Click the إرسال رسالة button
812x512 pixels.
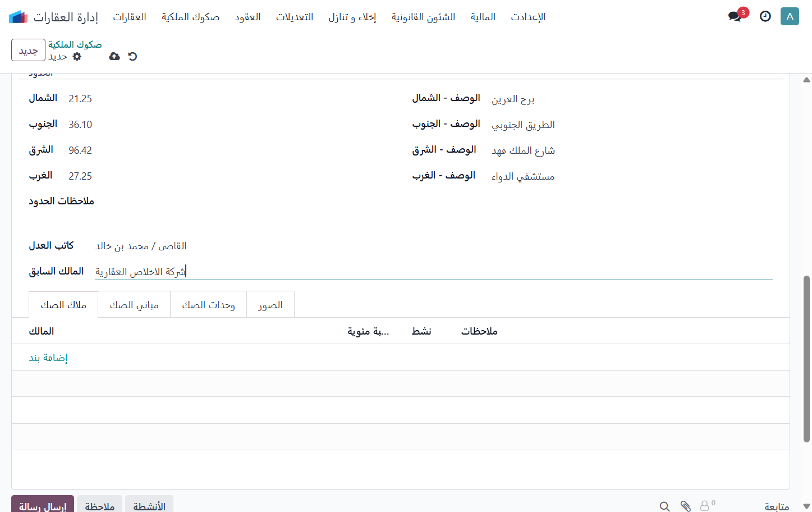coord(43,504)
